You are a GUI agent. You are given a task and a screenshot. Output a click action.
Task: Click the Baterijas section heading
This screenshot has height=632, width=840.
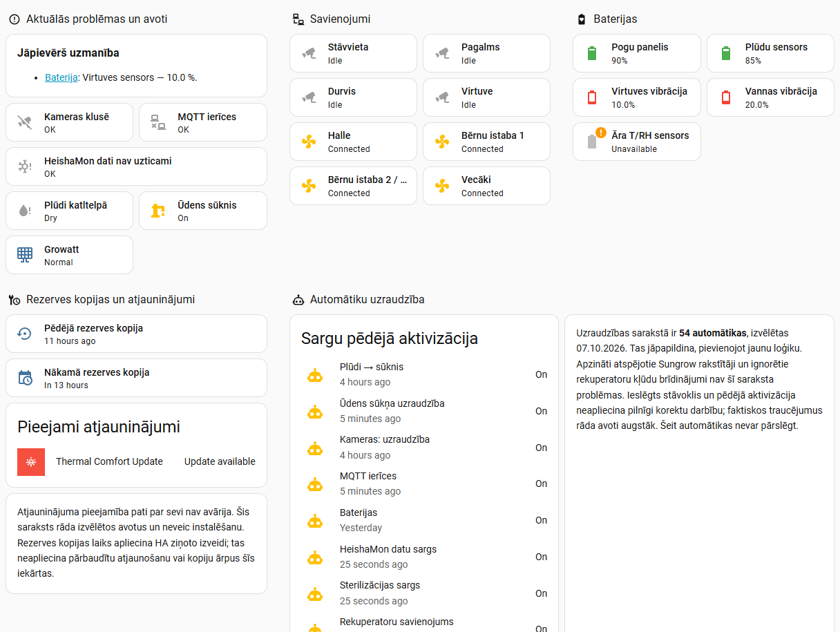(615, 19)
